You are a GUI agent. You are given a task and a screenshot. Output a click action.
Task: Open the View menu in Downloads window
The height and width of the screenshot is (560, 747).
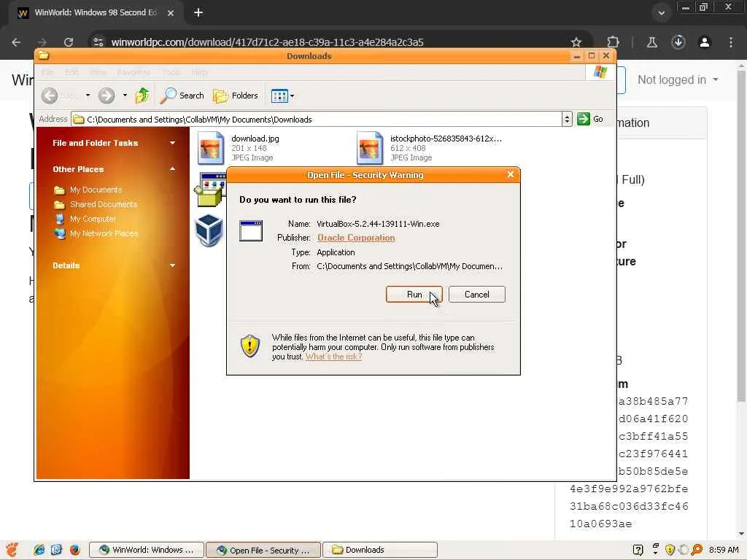pos(98,72)
